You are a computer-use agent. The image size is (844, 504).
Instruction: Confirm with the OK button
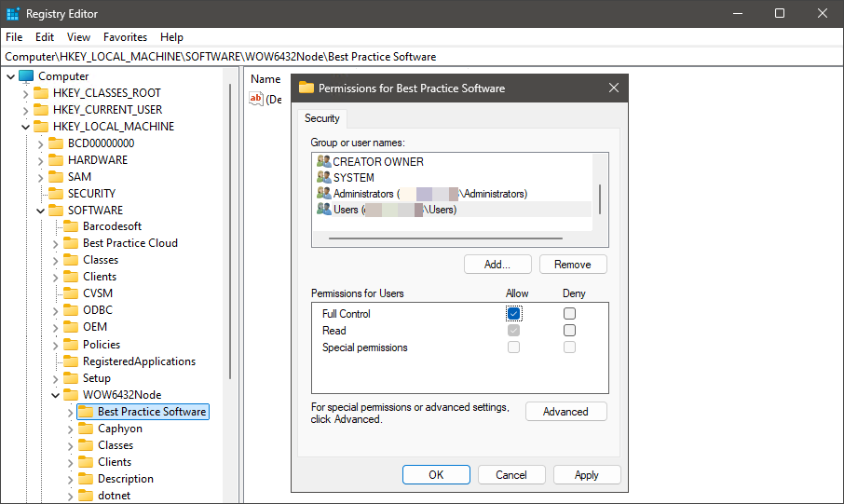[x=436, y=475]
